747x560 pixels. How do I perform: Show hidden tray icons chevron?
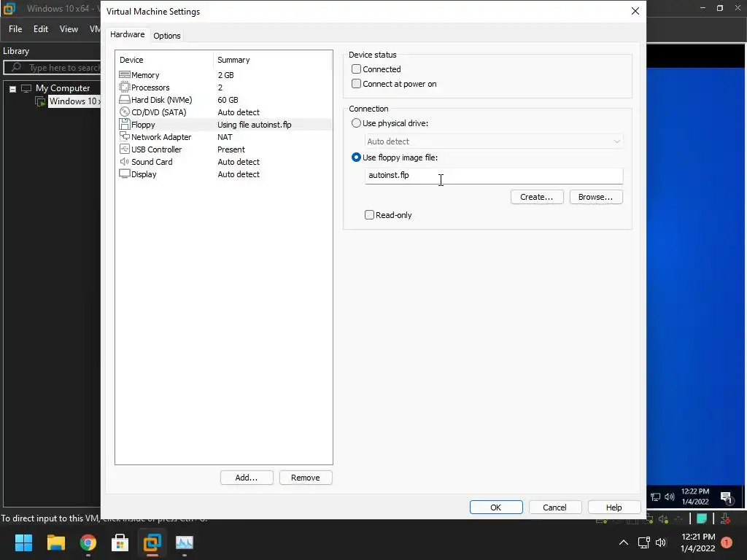click(x=623, y=542)
